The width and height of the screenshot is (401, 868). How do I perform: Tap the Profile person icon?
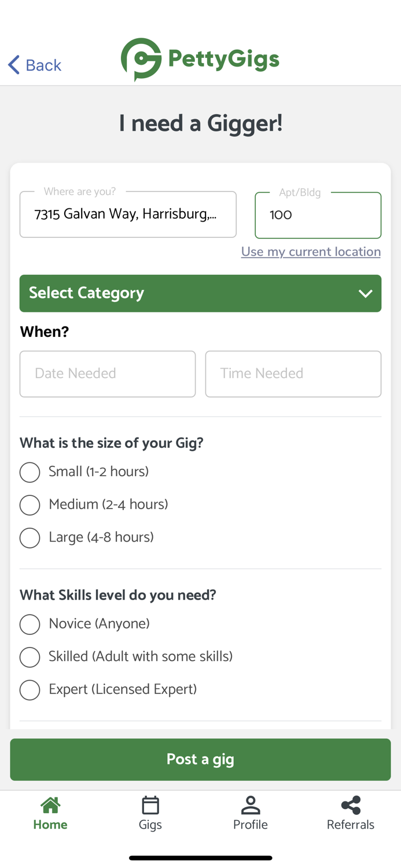point(251,805)
